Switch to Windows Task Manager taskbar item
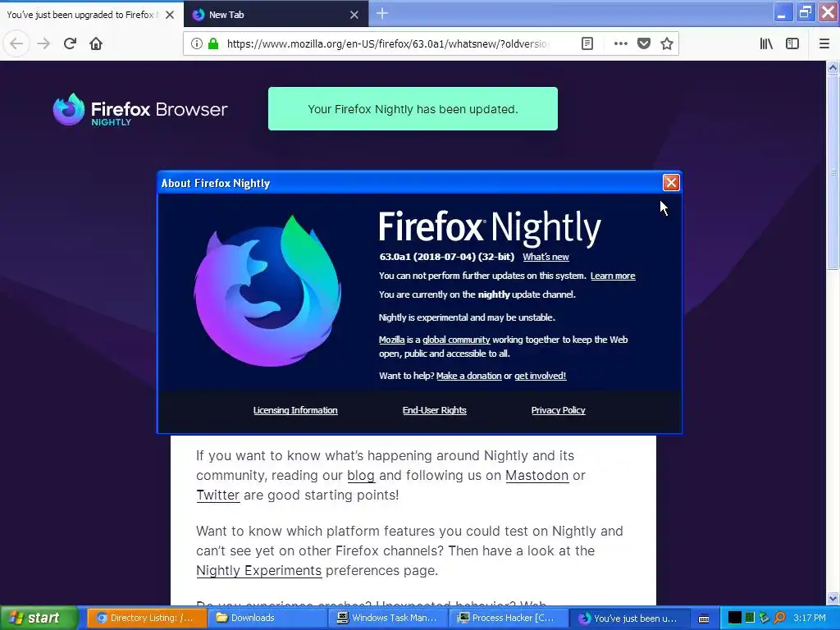The width and height of the screenshot is (840, 630). 387,618
